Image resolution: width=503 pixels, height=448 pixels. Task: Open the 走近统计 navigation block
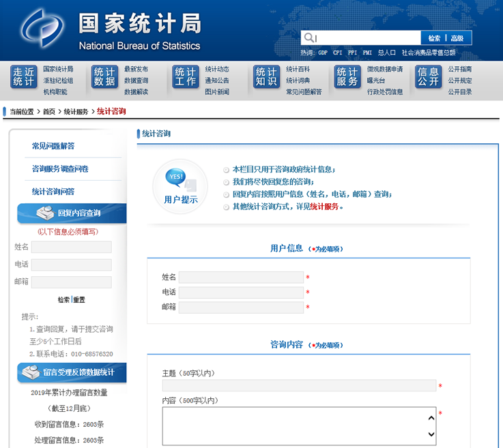(x=23, y=77)
